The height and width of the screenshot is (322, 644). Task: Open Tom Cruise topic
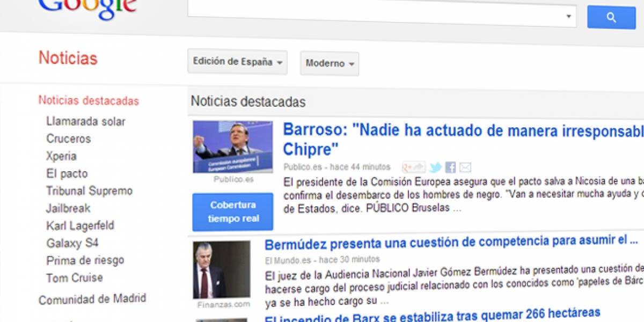[74, 278]
